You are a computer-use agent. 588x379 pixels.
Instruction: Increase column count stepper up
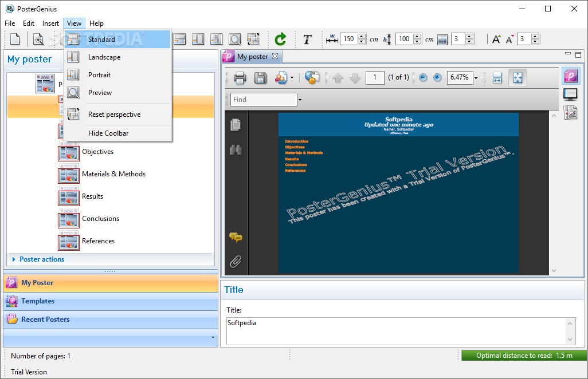[469, 36]
